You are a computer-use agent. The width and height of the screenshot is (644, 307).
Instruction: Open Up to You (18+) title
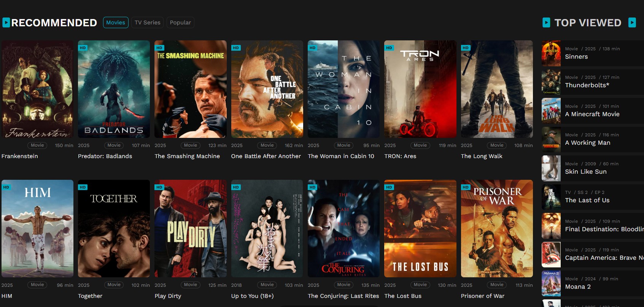(252, 296)
